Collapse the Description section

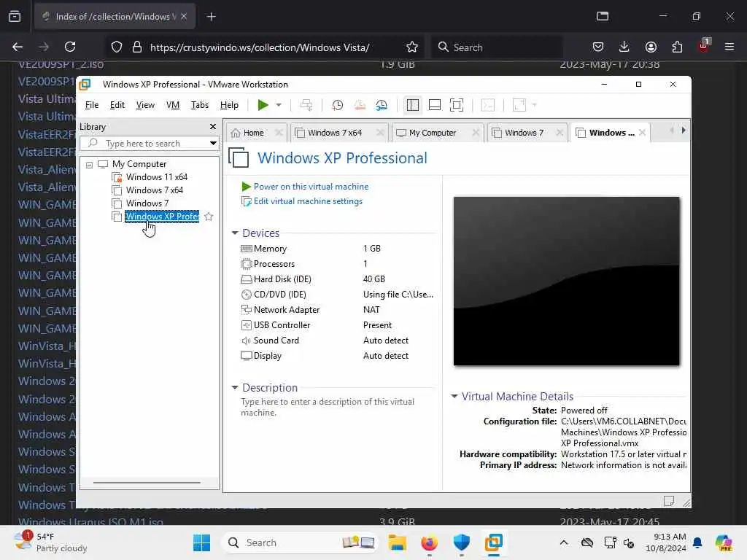click(x=235, y=388)
